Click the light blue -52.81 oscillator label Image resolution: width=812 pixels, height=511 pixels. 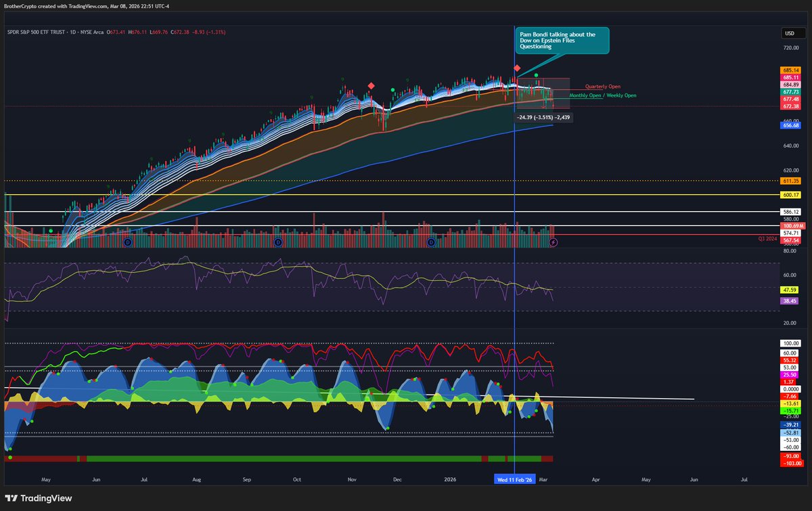(x=791, y=432)
